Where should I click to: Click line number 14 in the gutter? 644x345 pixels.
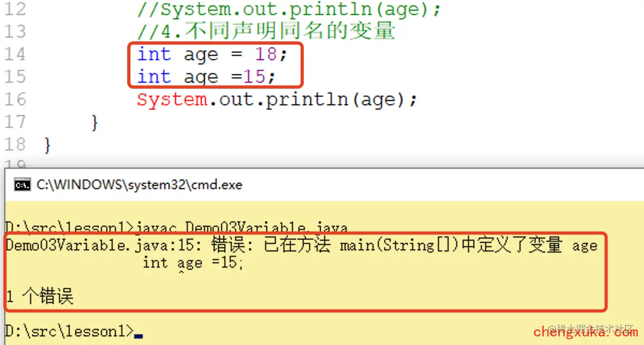[14, 54]
